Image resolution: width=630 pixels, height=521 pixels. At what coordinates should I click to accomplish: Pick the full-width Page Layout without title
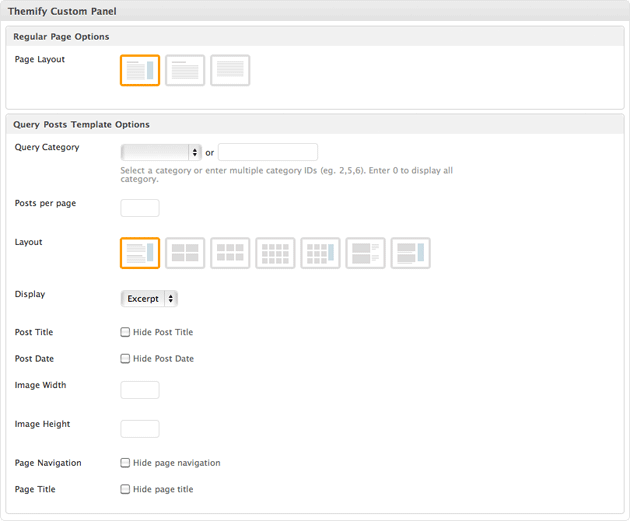pos(230,70)
